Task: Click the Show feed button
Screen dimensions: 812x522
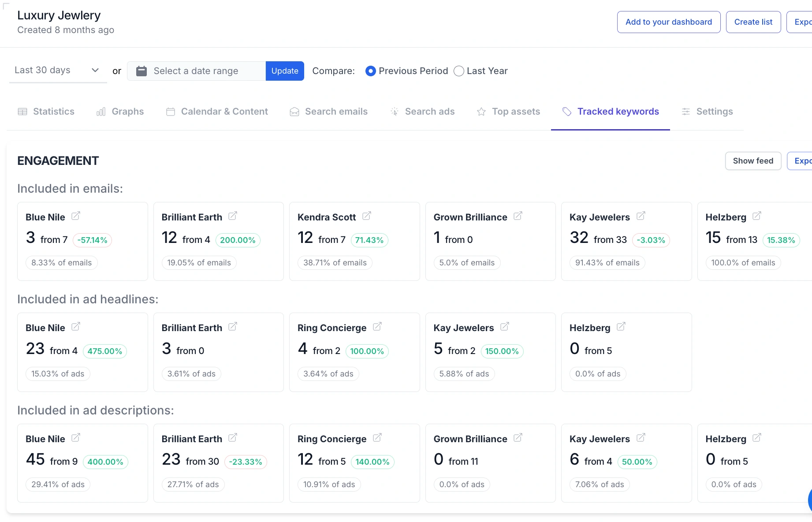Action: 753,161
